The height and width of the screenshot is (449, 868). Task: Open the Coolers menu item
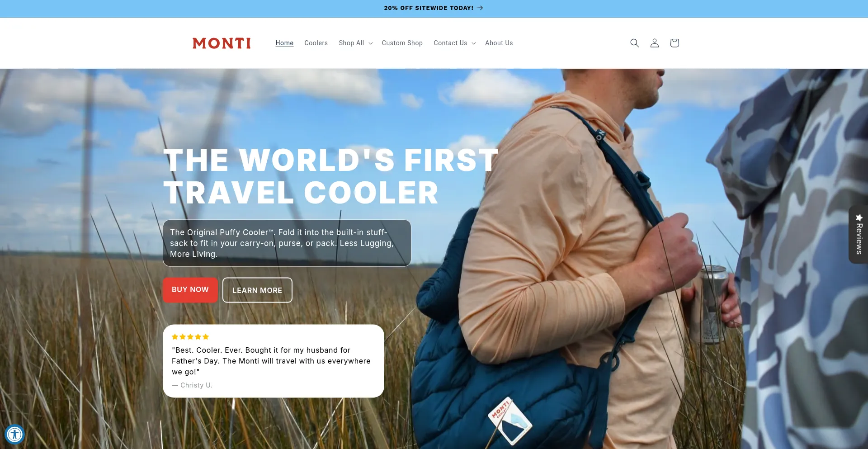tap(316, 43)
